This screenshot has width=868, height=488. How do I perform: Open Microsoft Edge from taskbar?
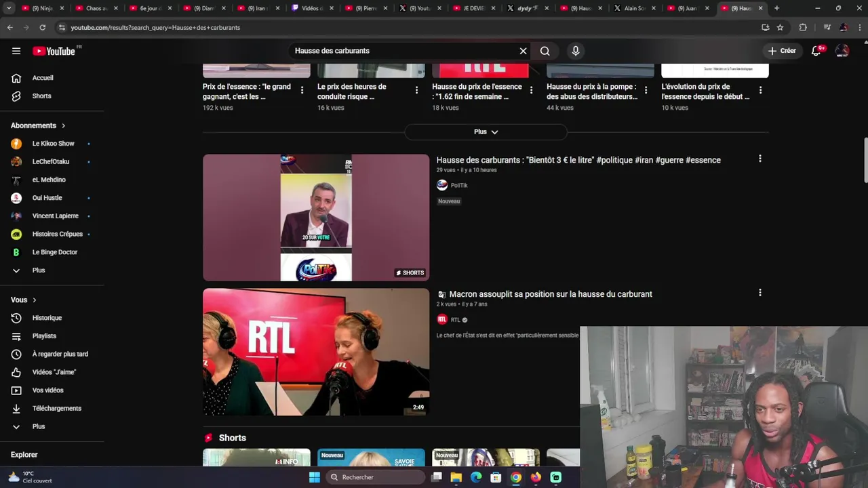[476, 477]
